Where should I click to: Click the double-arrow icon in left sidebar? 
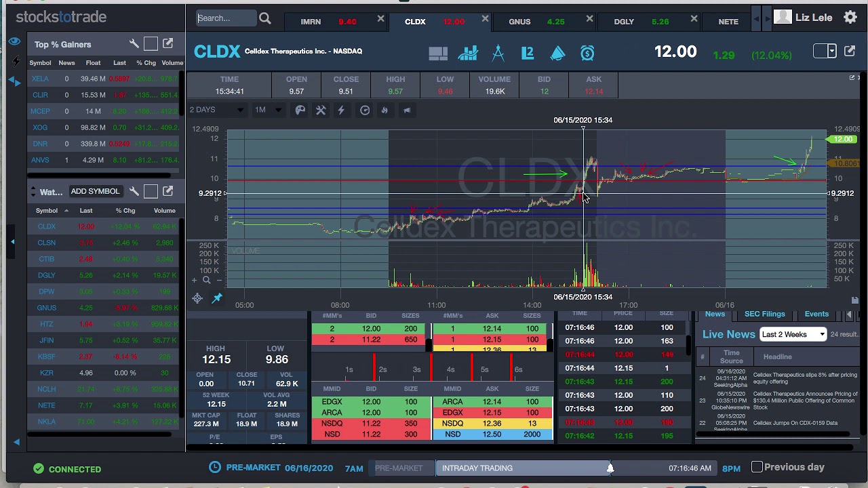(x=15, y=81)
